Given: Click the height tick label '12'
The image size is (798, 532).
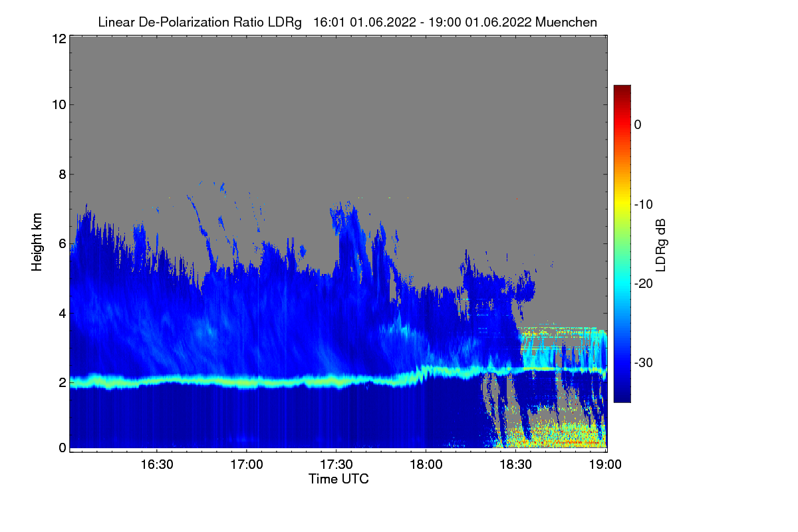Looking at the screenshot, I should point(58,39).
